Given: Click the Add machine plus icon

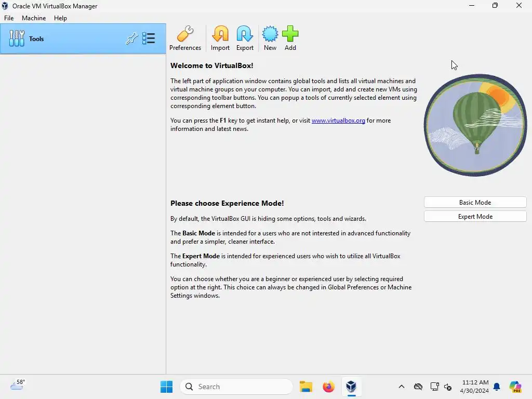Looking at the screenshot, I should coord(290,34).
